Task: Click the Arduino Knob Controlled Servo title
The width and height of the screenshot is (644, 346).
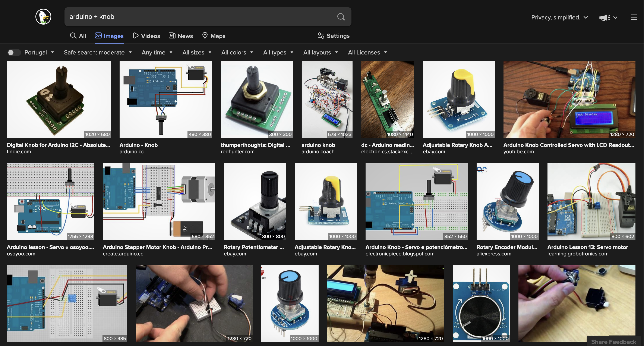Action: [568, 145]
